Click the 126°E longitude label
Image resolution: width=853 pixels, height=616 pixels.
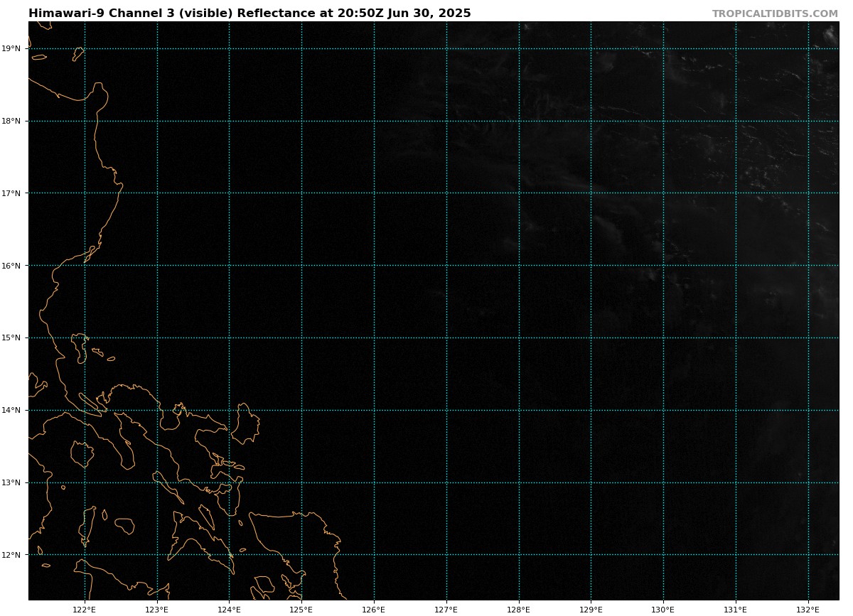click(x=374, y=610)
